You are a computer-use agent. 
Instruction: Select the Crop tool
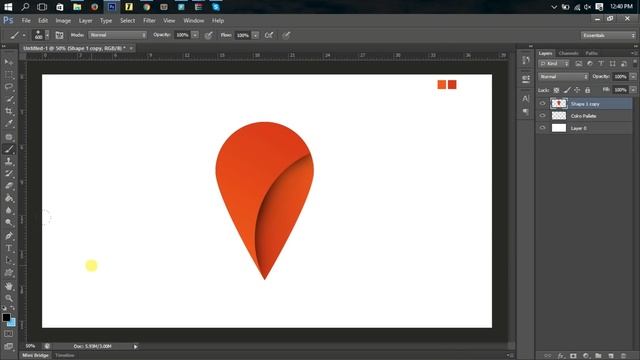[9, 111]
